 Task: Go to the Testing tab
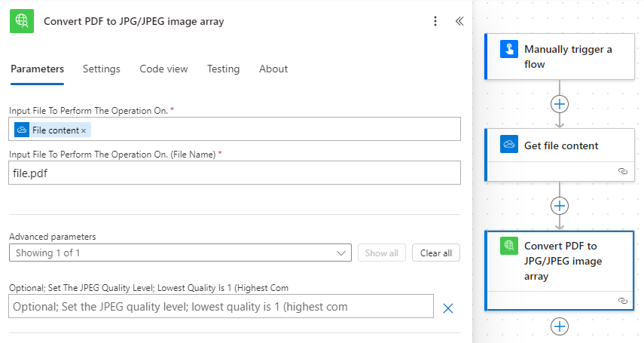(223, 69)
